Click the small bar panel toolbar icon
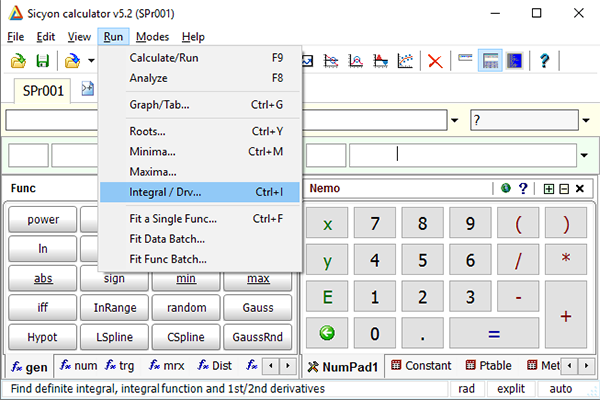600x400 pixels. (x=465, y=58)
